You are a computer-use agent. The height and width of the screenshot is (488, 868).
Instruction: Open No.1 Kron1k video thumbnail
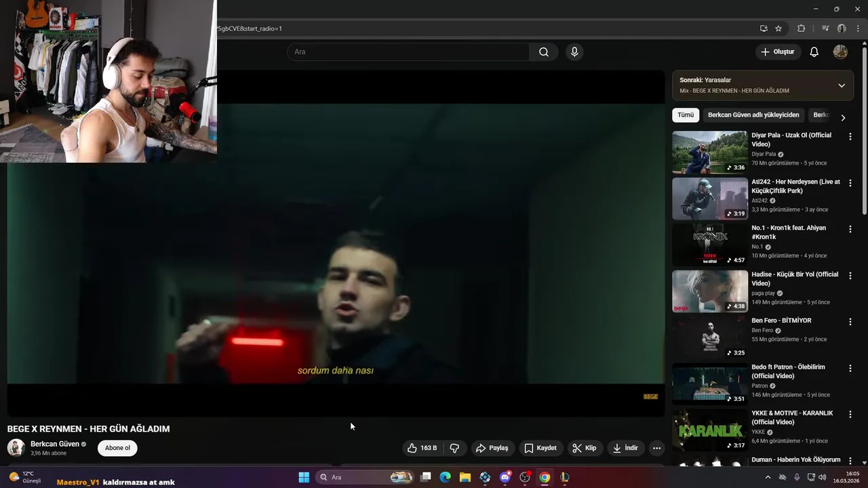pos(709,245)
